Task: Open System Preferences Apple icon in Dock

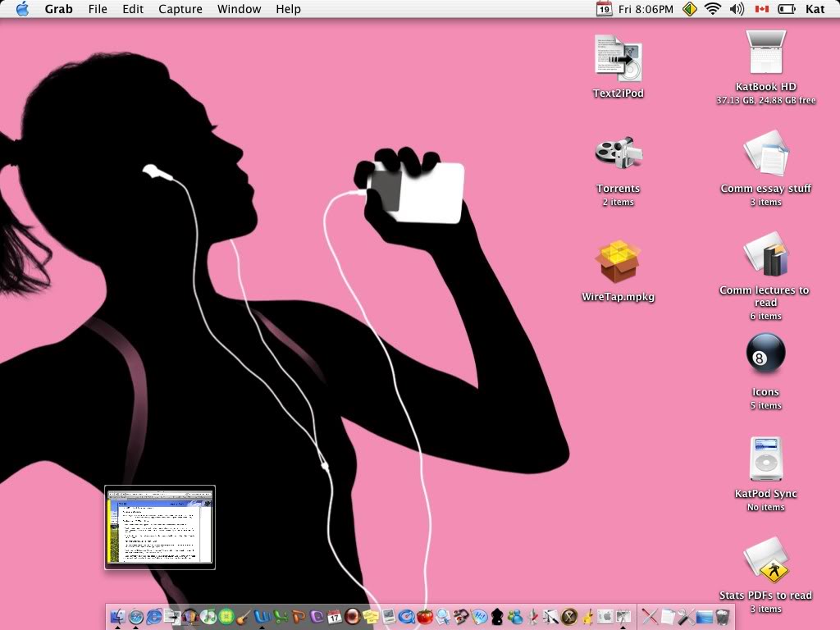Action: (605, 617)
